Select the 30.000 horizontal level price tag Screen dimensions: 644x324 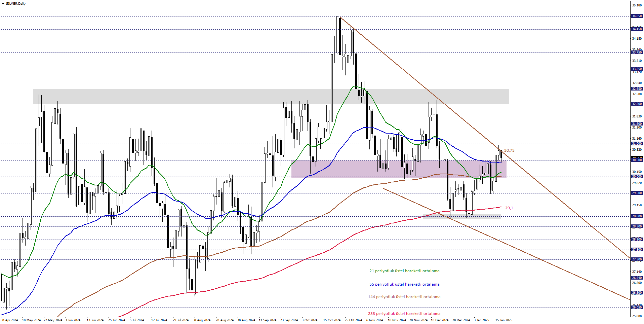[x=637, y=177]
